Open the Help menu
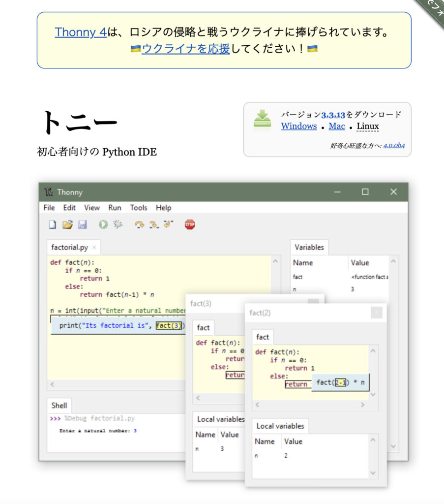The image size is (444, 504). click(x=163, y=208)
